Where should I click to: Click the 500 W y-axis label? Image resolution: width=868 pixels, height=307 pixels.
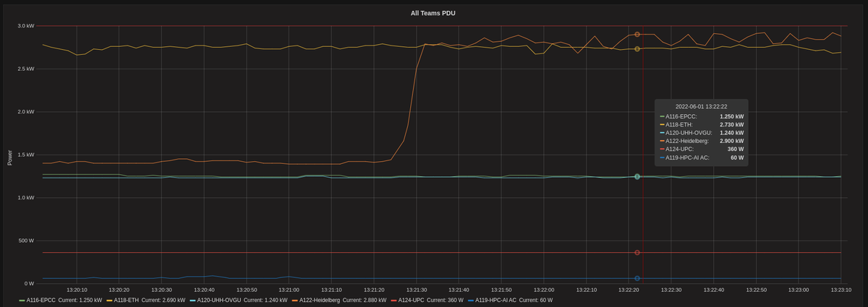(x=26, y=241)
